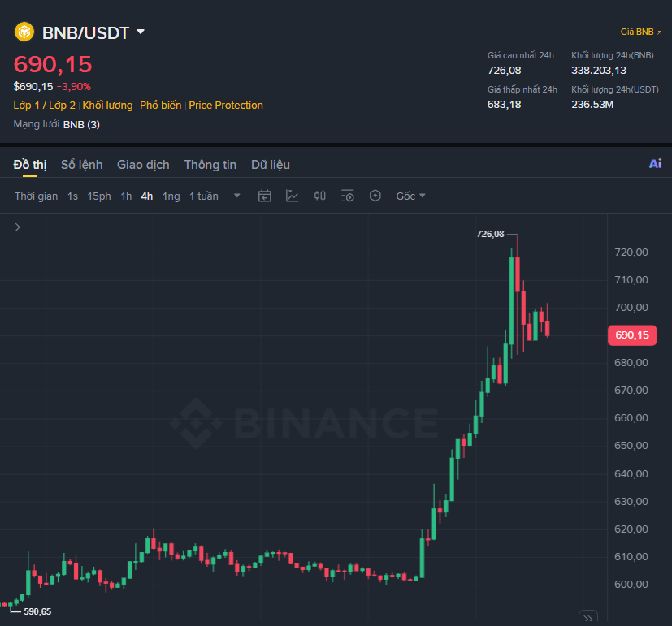The height and width of the screenshot is (626, 672).
Task: Expand more time intervals dropdown arrow
Action: (x=237, y=196)
